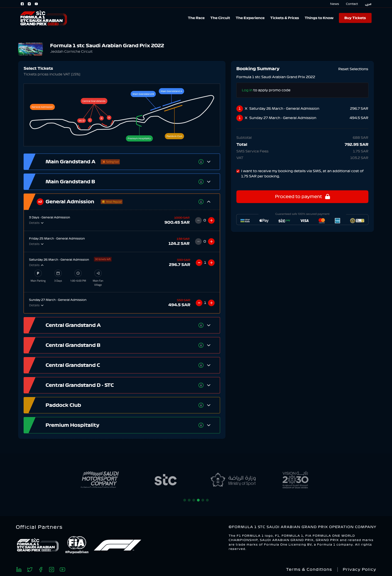Open the YouTube icon in footer
392x576 pixels.
click(x=62, y=569)
